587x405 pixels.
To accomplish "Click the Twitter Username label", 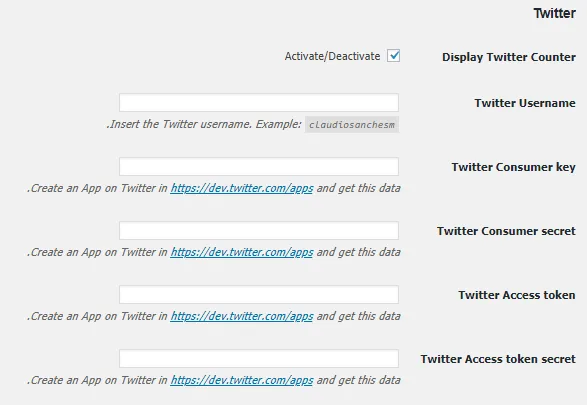I will tap(525, 103).
